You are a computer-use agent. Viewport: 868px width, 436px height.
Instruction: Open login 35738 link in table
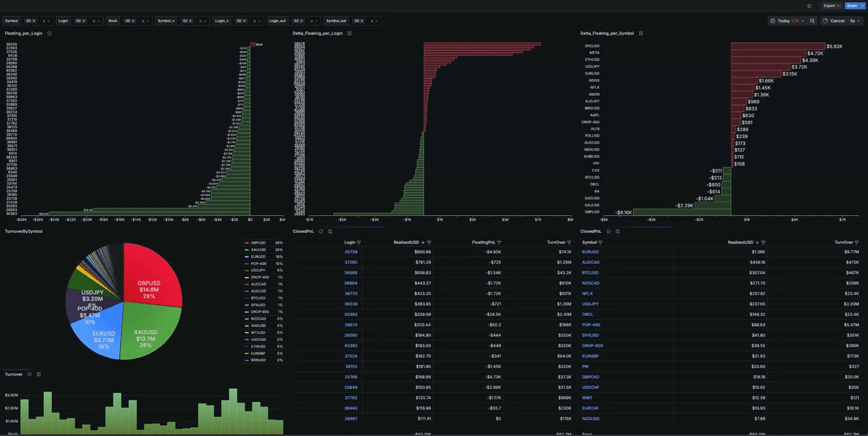350,252
